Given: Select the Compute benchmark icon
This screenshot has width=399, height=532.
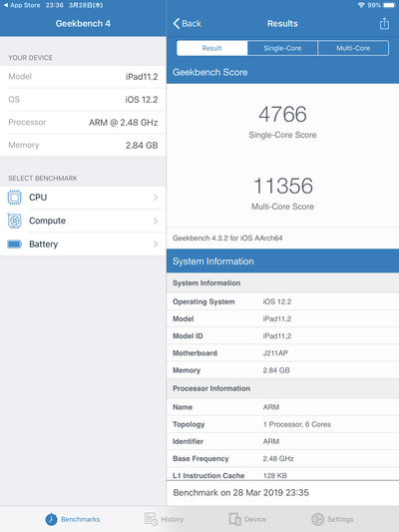Looking at the screenshot, I should [x=14, y=221].
